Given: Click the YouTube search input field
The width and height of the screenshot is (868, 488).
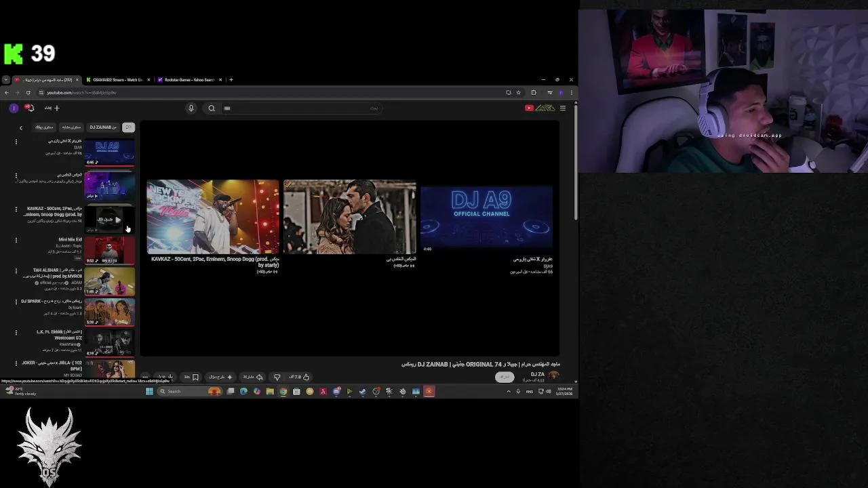Looking at the screenshot, I should [x=302, y=108].
